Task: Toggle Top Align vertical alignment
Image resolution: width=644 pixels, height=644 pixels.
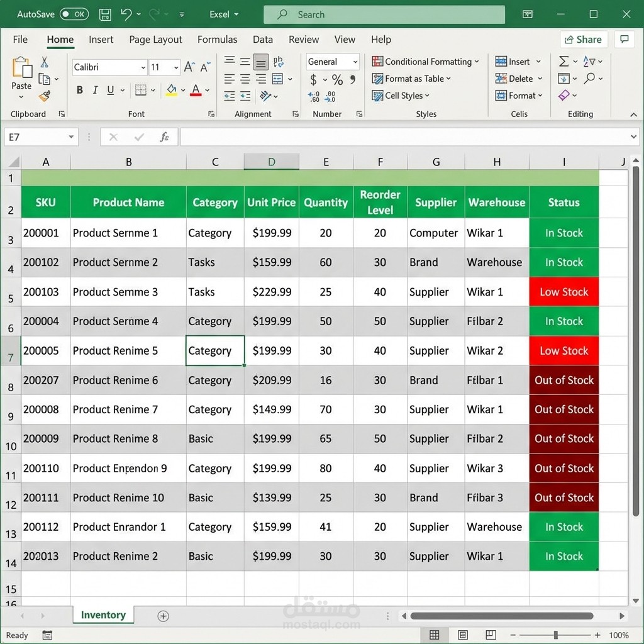Action: point(230,61)
